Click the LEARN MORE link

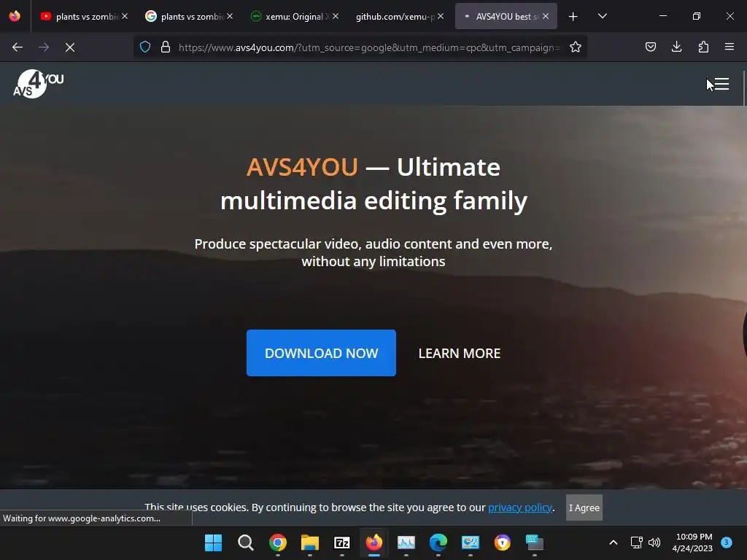pos(460,354)
